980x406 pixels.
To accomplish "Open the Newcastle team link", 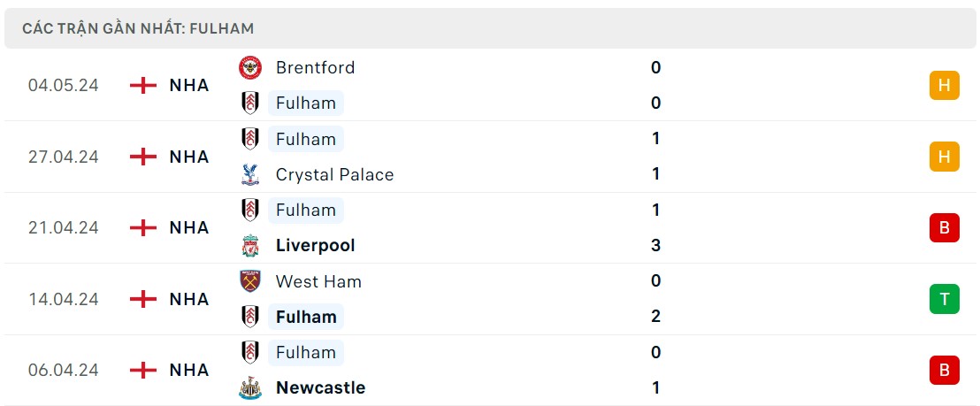I will (320, 388).
